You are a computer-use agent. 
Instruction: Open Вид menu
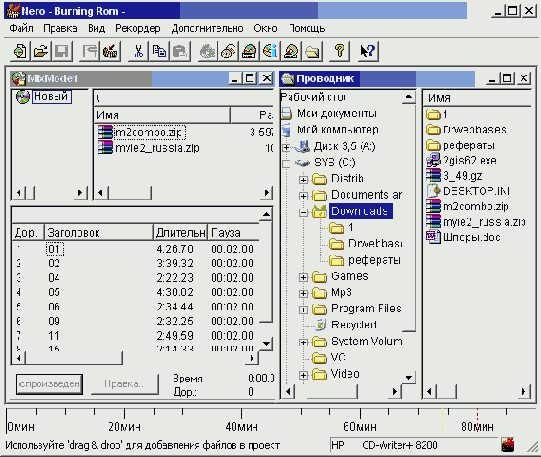[96, 28]
